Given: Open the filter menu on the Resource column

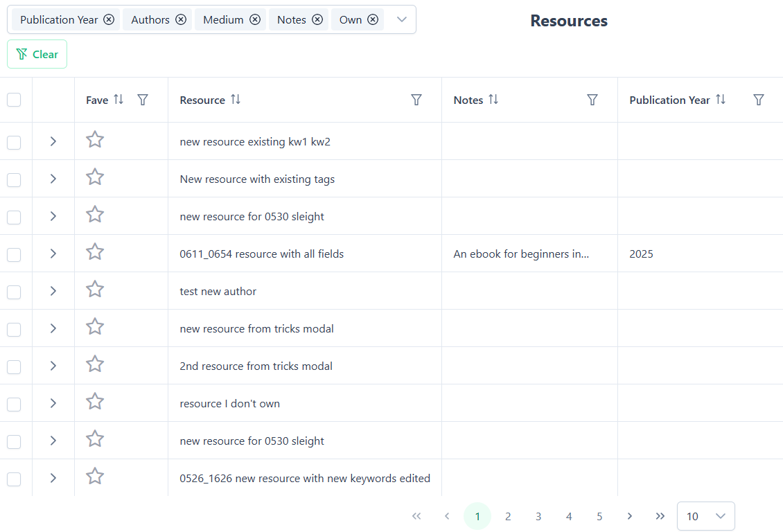Looking at the screenshot, I should [x=416, y=100].
